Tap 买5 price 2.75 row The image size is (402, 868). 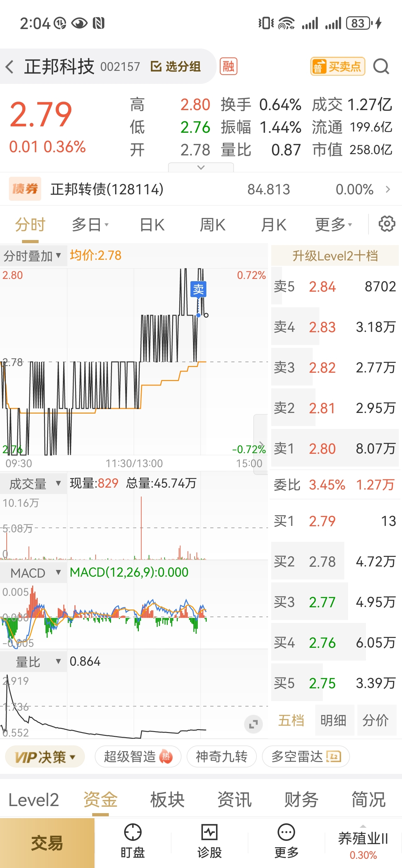[x=335, y=683]
